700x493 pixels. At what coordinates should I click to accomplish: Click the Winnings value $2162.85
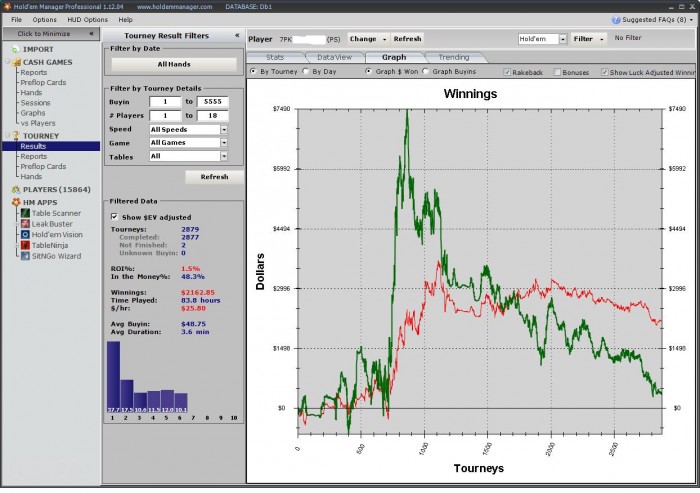(198, 292)
